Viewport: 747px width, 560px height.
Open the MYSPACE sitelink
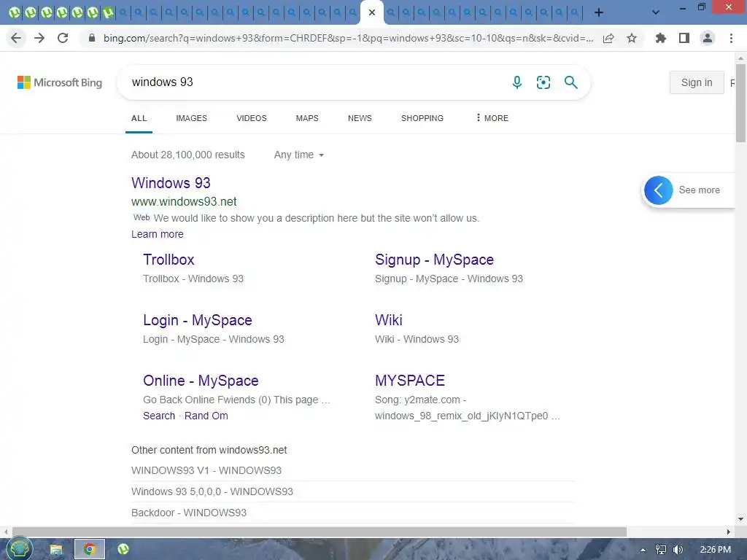[410, 381]
